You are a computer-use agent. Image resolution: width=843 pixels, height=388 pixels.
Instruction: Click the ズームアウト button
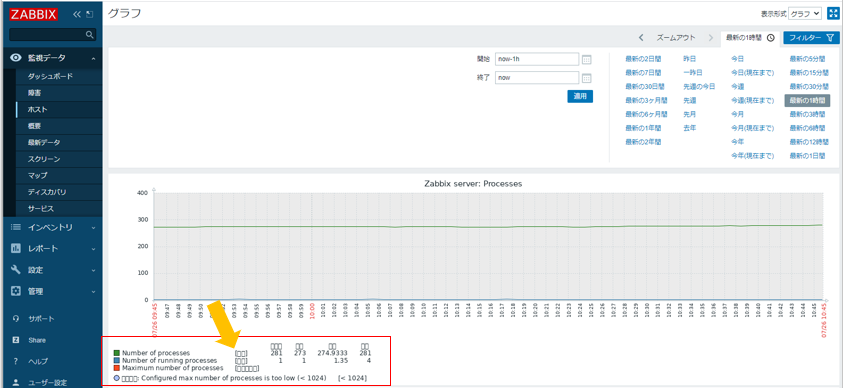coord(676,38)
